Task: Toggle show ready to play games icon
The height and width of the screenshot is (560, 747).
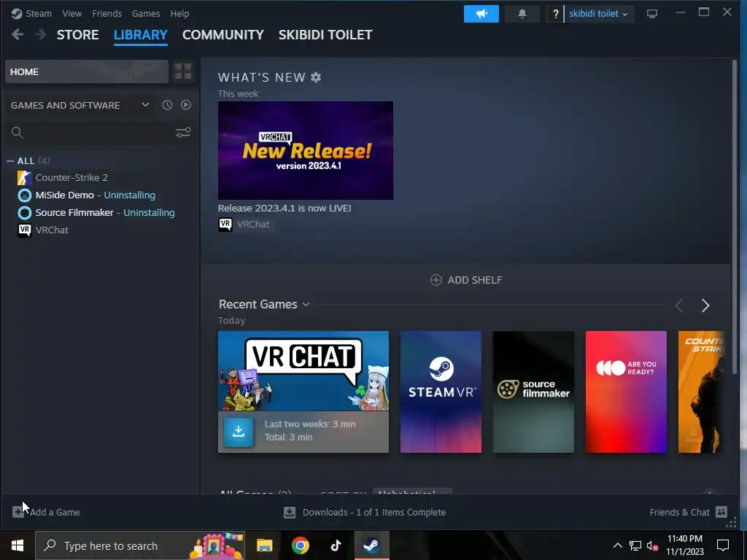Action: point(186,105)
